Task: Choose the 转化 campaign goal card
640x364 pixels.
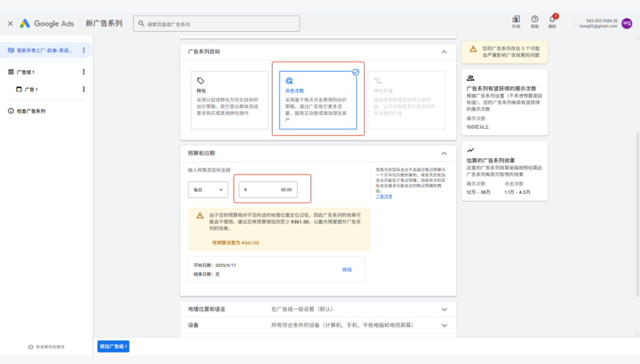Action: point(230,100)
